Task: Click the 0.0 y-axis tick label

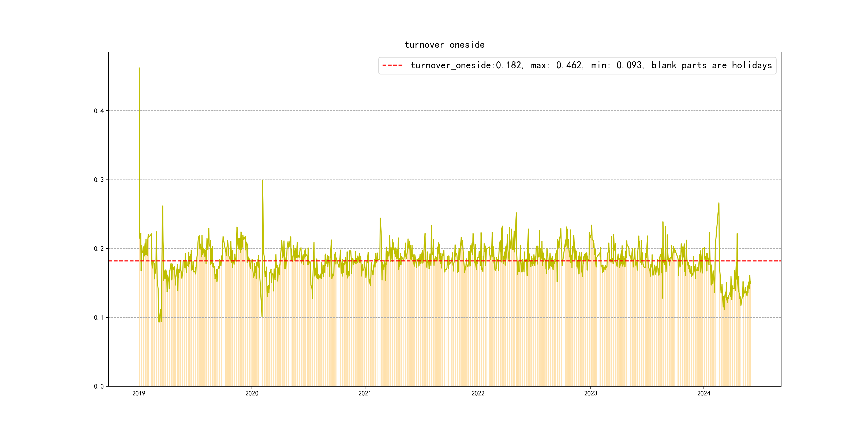Action: click(99, 387)
